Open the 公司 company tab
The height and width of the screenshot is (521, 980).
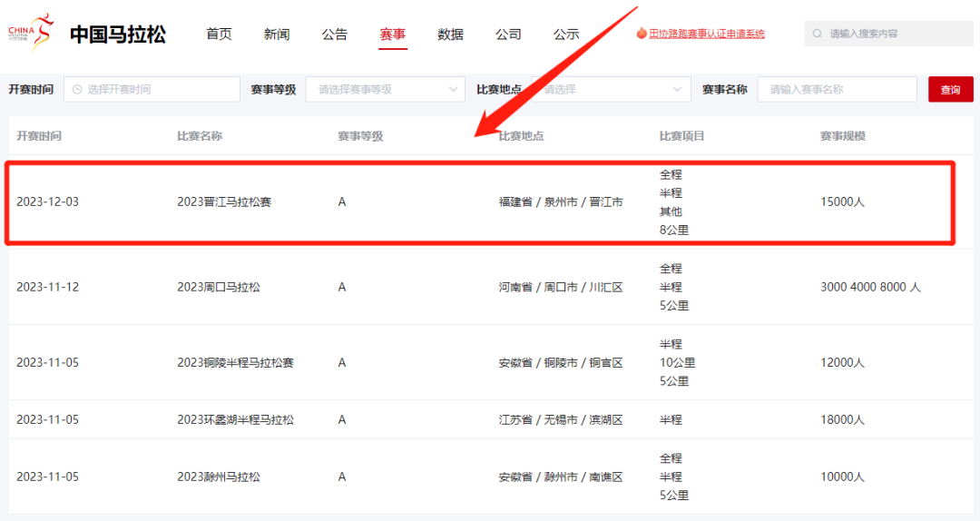point(508,34)
